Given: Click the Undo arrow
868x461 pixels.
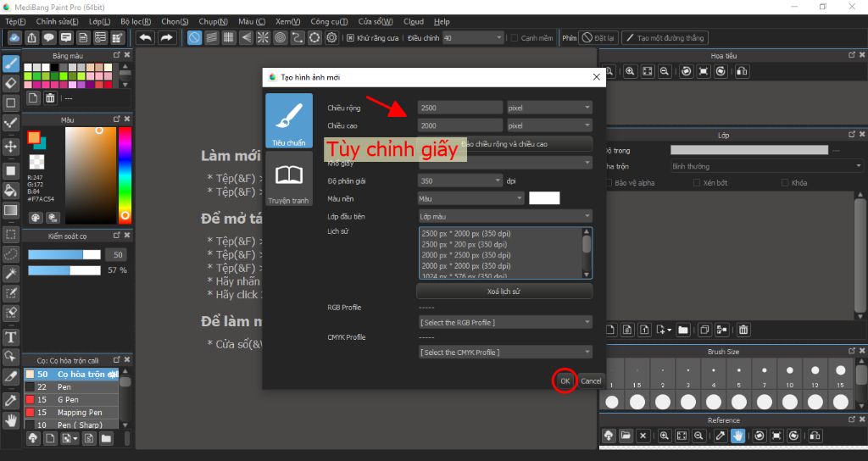Looking at the screenshot, I should pyautogui.click(x=146, y=37).
